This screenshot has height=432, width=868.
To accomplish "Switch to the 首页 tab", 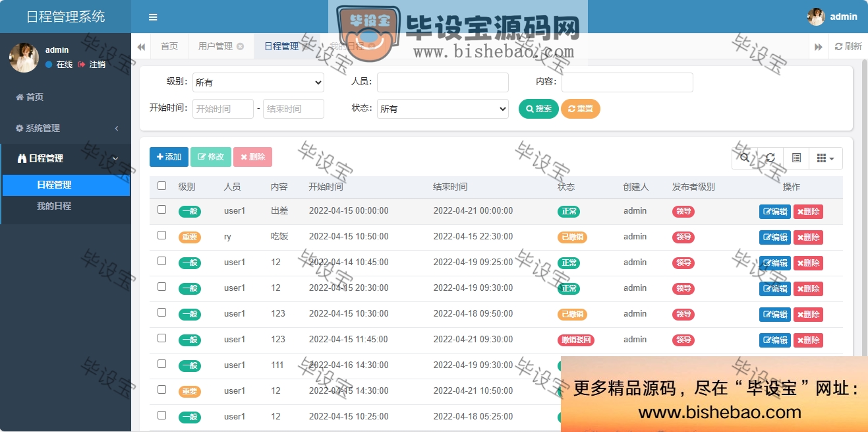I will click(169, 46).
